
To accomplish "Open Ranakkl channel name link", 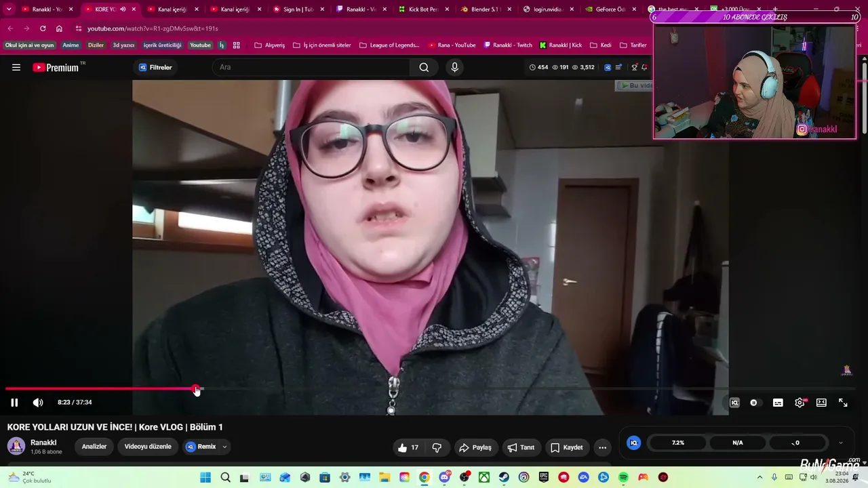I will pos(43,443).
